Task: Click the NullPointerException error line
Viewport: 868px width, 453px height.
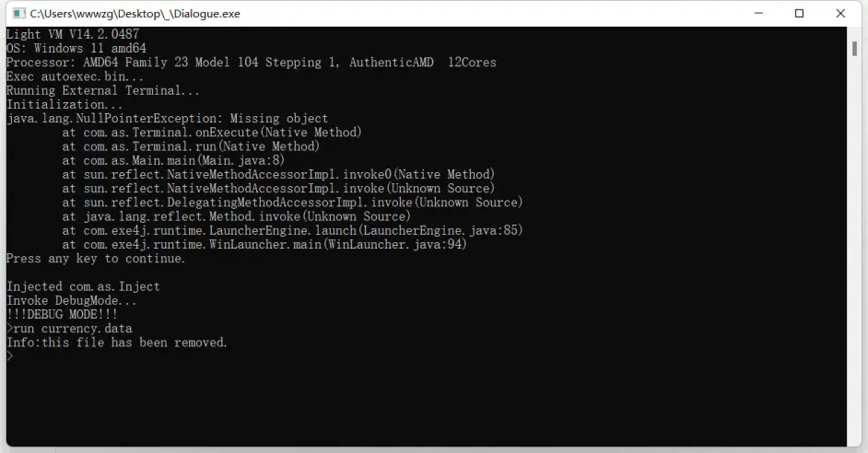Action: [167, 119]
